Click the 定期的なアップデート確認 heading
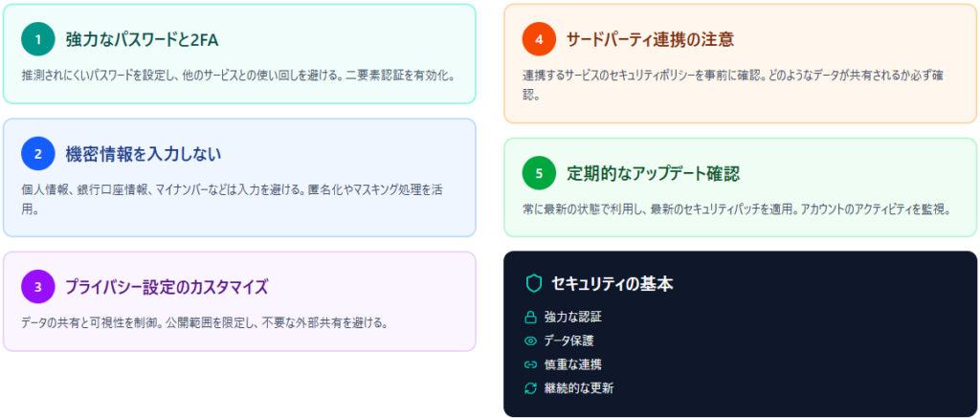980x418 pixels. point(653,173)
